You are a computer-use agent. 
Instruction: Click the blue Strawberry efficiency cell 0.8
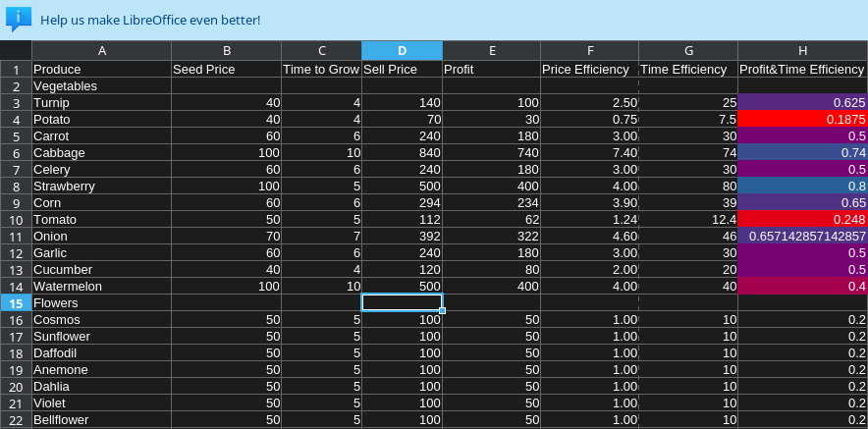click(x=802, y=186)
